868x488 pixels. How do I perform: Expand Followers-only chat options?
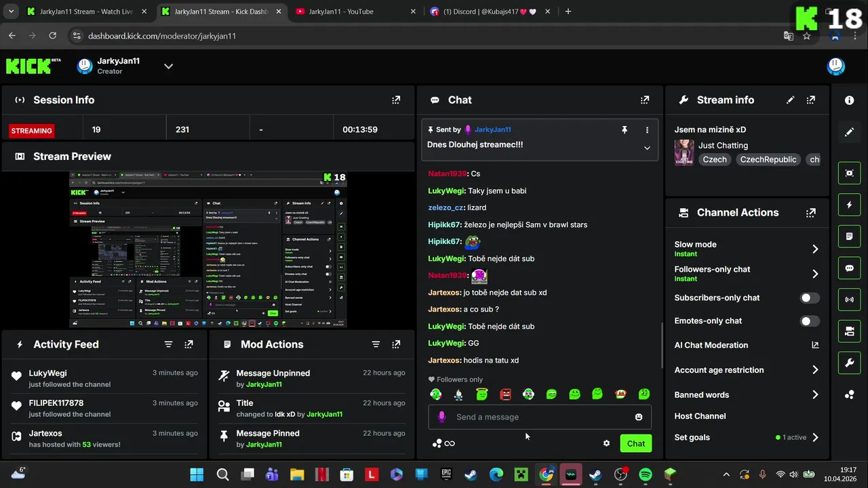coord(815,274)
